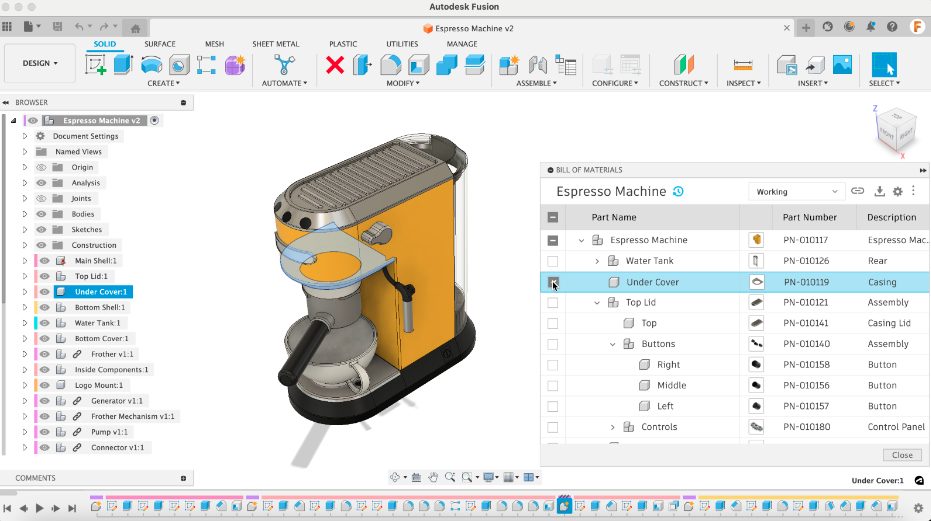Open the Working version dropdown

[x=795, y=191]
